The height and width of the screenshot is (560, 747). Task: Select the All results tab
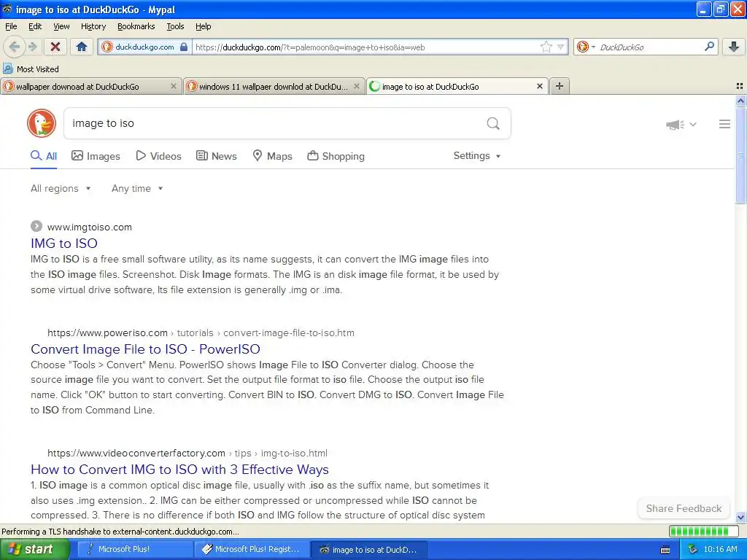click(x=44, y=156)
